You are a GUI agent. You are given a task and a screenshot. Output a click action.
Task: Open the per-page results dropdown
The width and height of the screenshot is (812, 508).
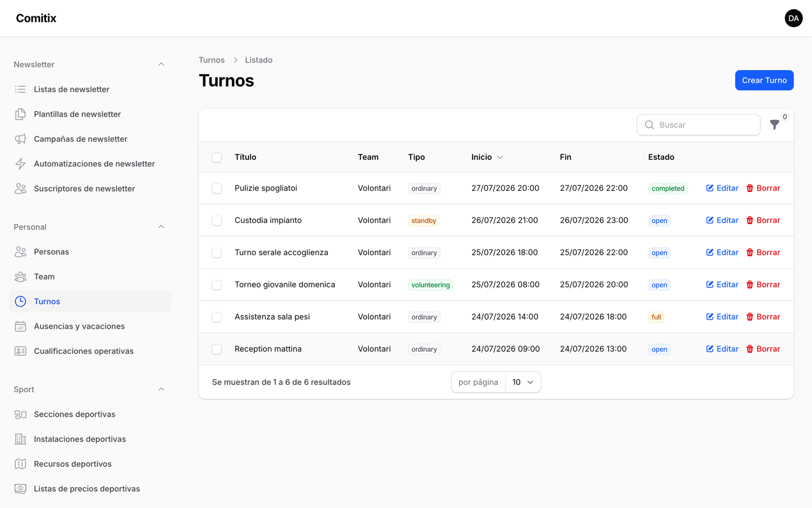pyautogui.click(x=523, y=382)
